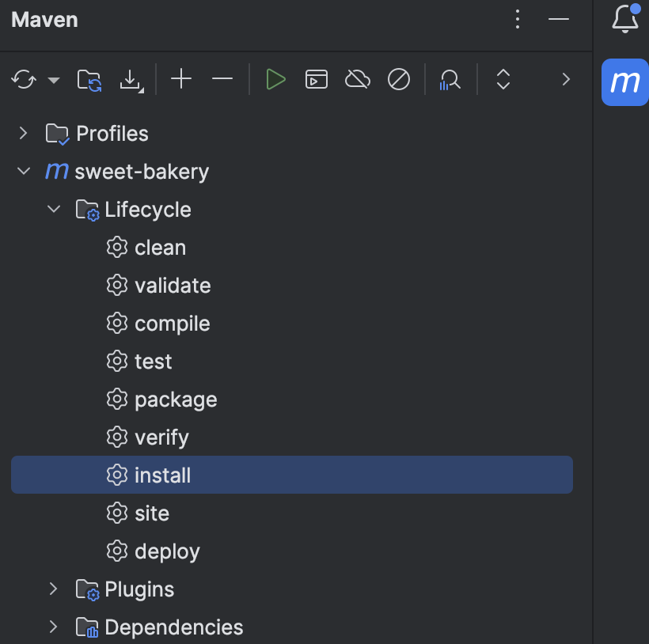The image size is (649, 644).
Task: Select the Plugins folder label
Action: [139, 589]
